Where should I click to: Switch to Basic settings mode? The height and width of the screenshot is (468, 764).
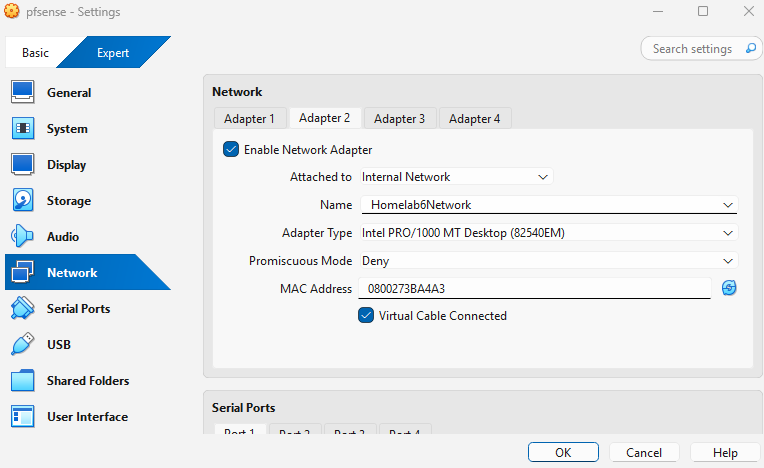tap(35, 52)
